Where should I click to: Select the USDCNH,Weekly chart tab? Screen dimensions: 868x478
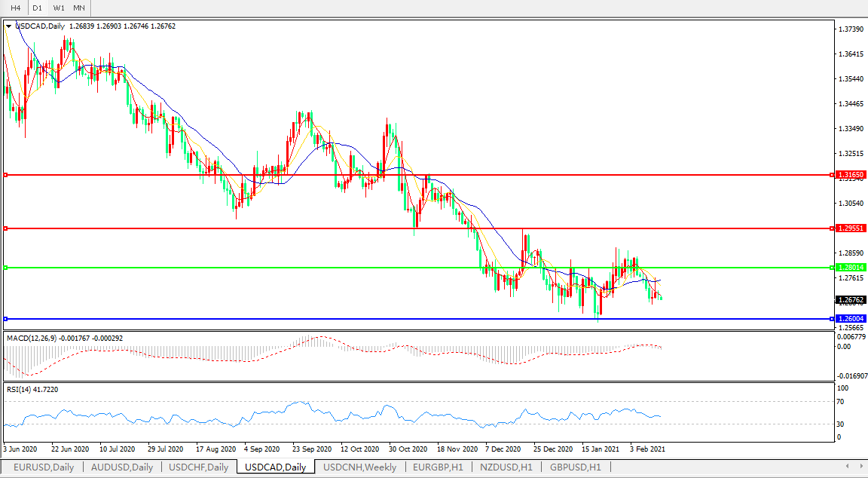(x=359, y=467)
